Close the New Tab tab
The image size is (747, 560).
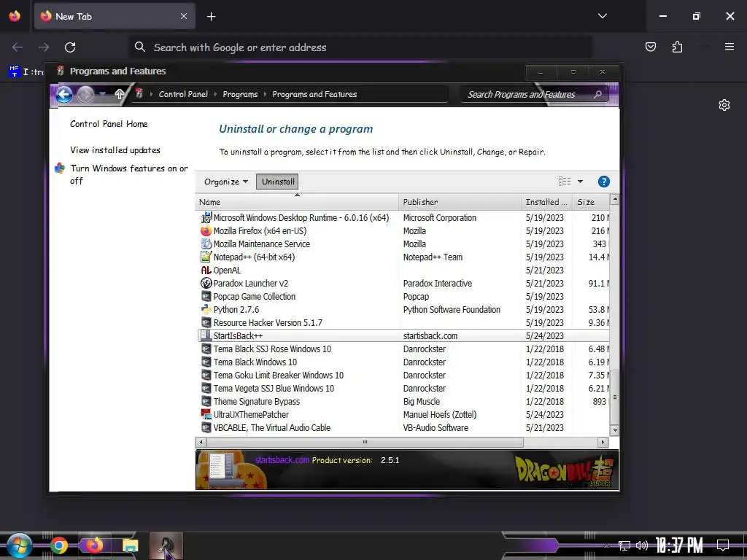tap(184, 16)
